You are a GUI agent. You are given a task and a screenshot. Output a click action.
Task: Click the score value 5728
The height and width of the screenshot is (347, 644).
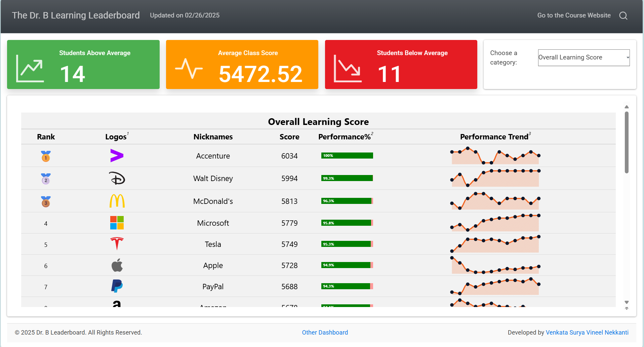click(289, 265)
